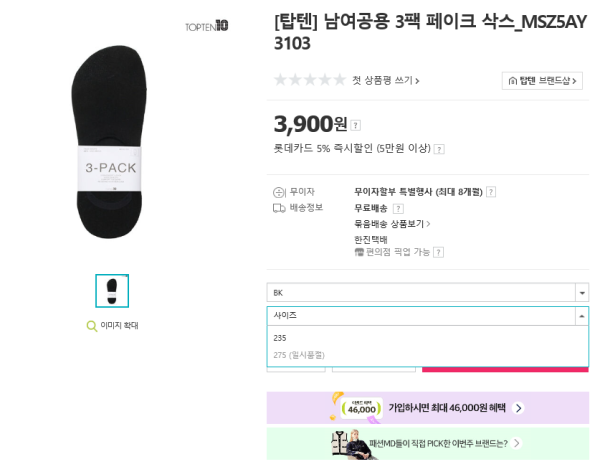The height and width of the screenshot is (472, 600).
Task: Open help icon next to 편의점 픽업 가능
Action: (439, 252)
